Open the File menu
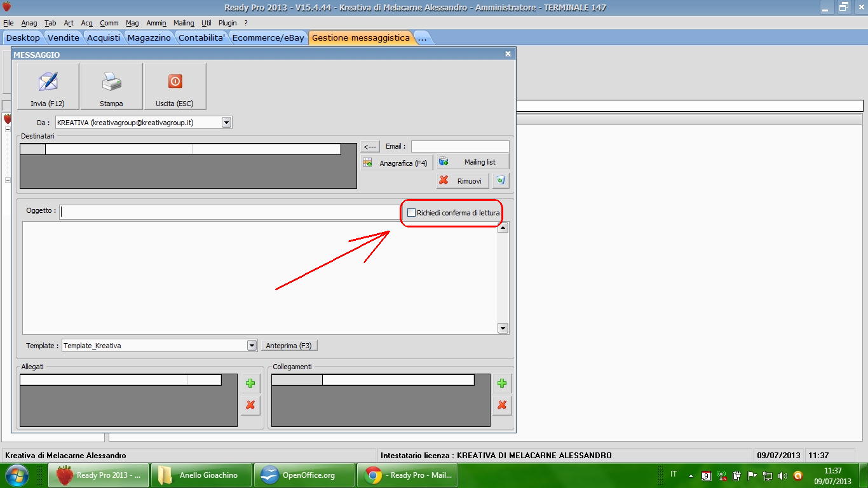This screenshot has width=868, height=488. (8, 23)
